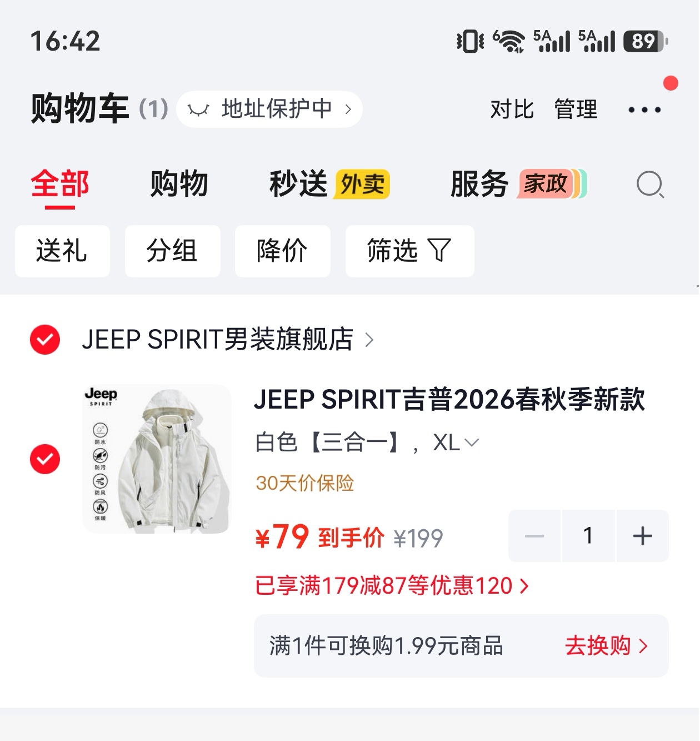Tap the 管理 manage button

(576, 109)
